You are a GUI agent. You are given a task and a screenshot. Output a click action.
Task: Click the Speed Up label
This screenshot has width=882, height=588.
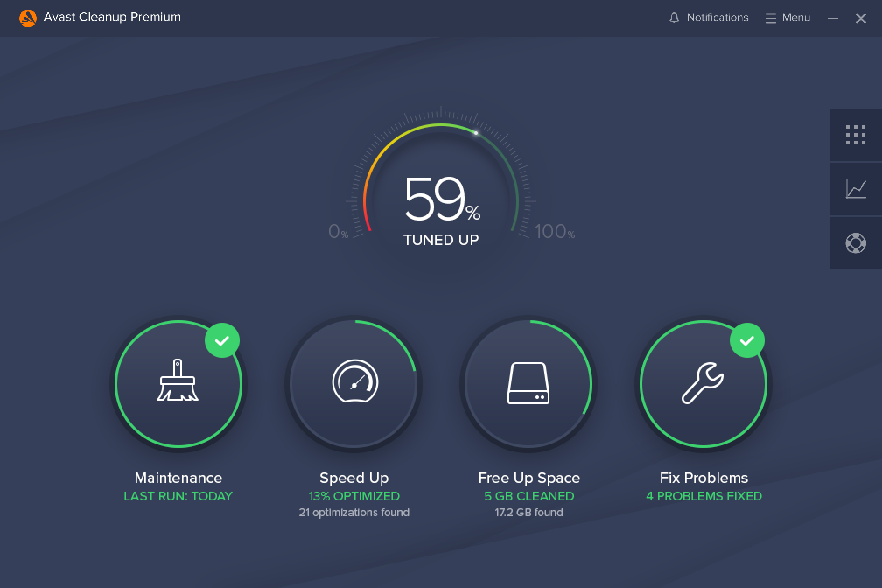[354, 478]
